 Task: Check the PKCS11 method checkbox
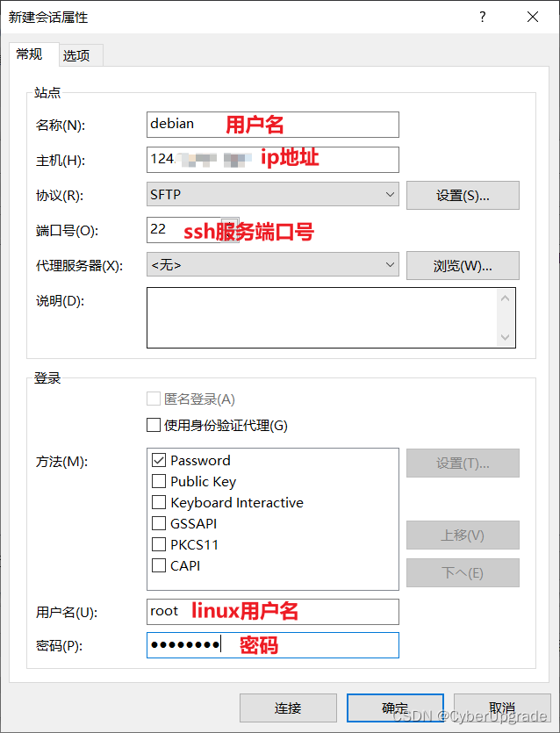point(159,544)
